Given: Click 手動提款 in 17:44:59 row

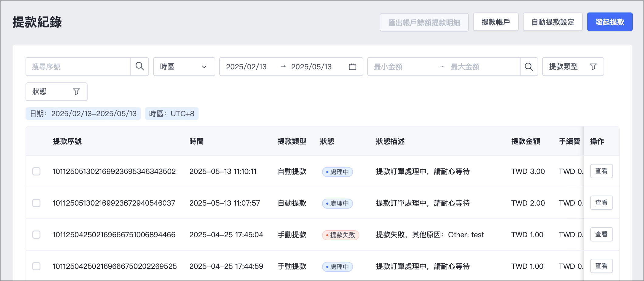Looking at the screenshot, I should click(x=292, y=266).
